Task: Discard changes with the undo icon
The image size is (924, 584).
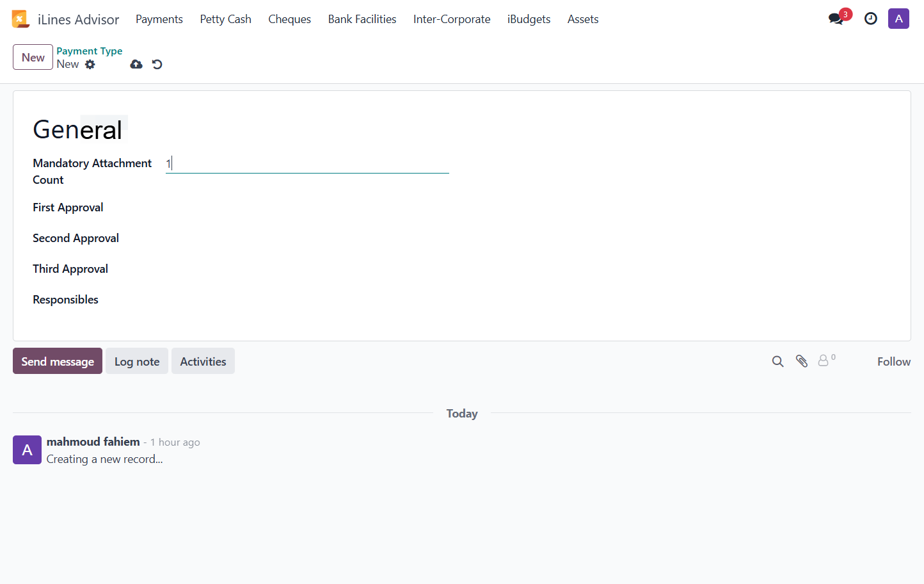Action: tap(157, 64)
